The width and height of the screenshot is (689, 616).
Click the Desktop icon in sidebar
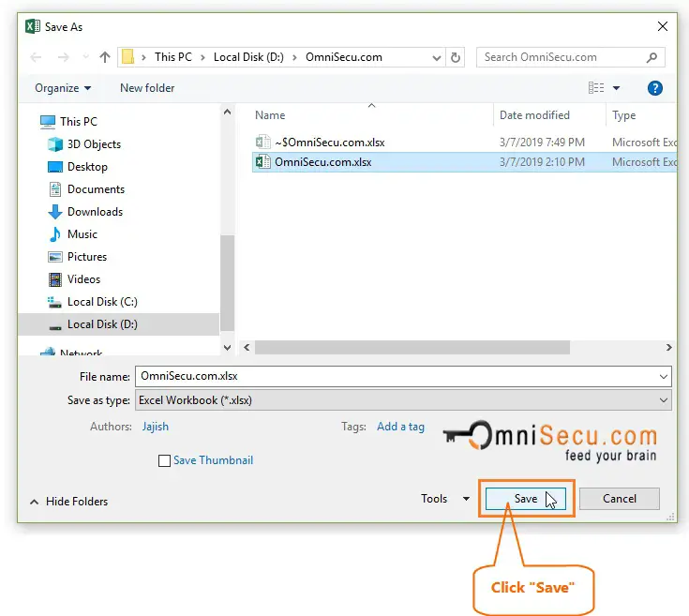click(55, 167)
